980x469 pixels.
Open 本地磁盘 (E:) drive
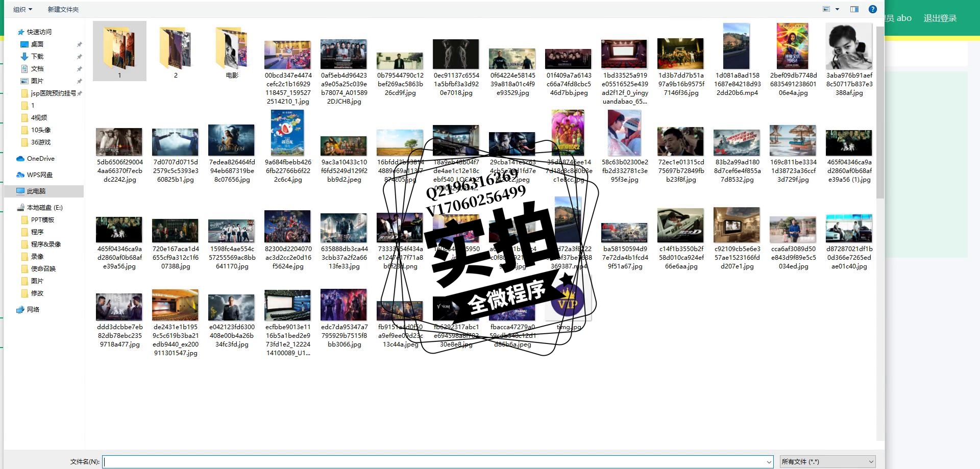click(44, 208)
